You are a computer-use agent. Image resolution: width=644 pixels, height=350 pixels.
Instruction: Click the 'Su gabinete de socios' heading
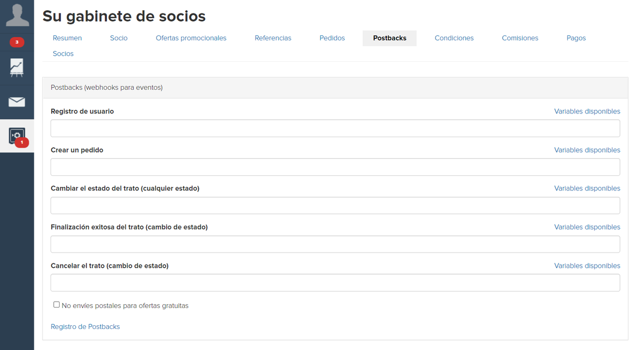(x=124, y=16)
